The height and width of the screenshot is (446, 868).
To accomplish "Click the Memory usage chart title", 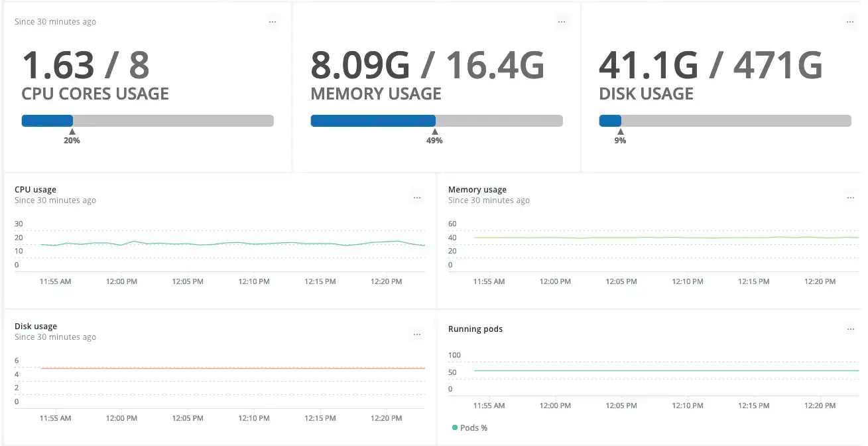I will pos(477,190).
